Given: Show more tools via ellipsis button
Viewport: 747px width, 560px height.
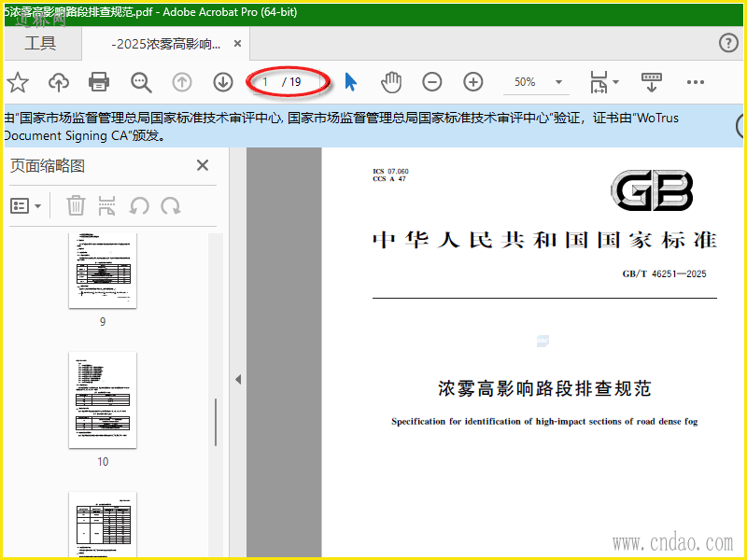Looking at the screenshot, I should [x=695, y=82].
